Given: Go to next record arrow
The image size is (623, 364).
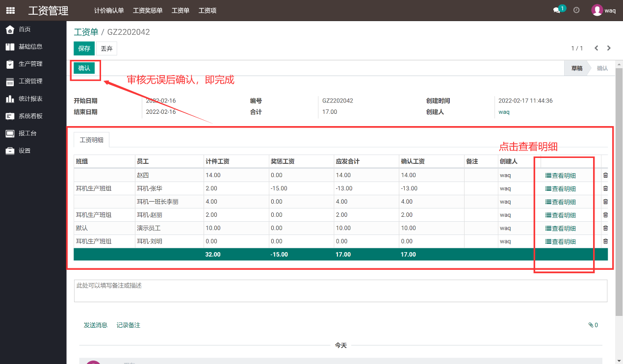Looking at the screenshot, I should click(x=609, y=48).
